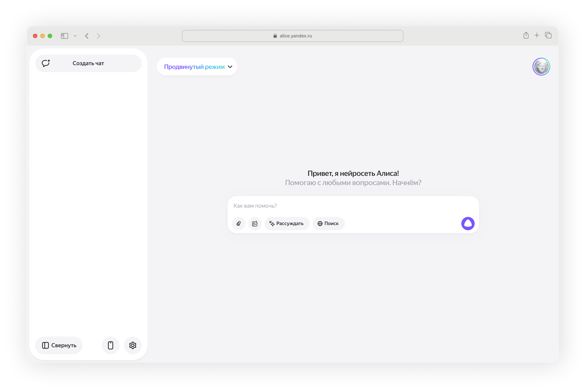The image size is (588, 392).
Task: Open a new tab with plus icon
Action: point(537,35)
